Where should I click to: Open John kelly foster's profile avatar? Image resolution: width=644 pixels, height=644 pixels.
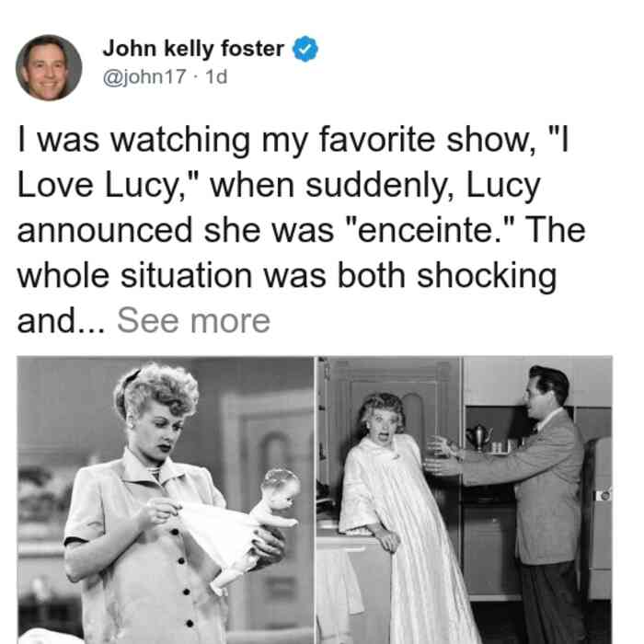(49, 67)
